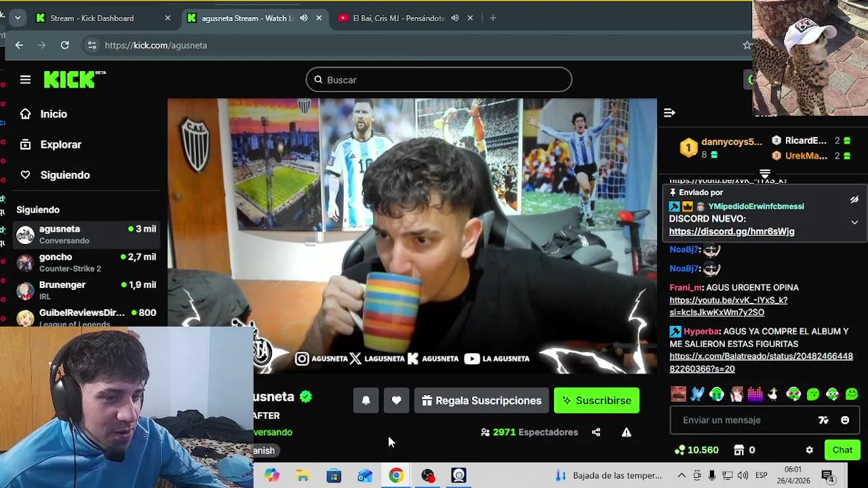
Task: Open the Kick hamburger sidebar menu
Action: click(25, 80)
